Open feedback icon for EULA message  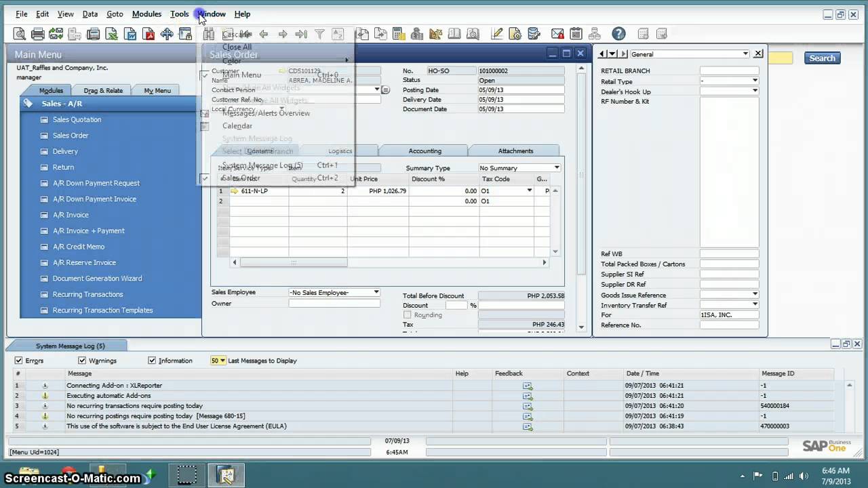(528, 426)
